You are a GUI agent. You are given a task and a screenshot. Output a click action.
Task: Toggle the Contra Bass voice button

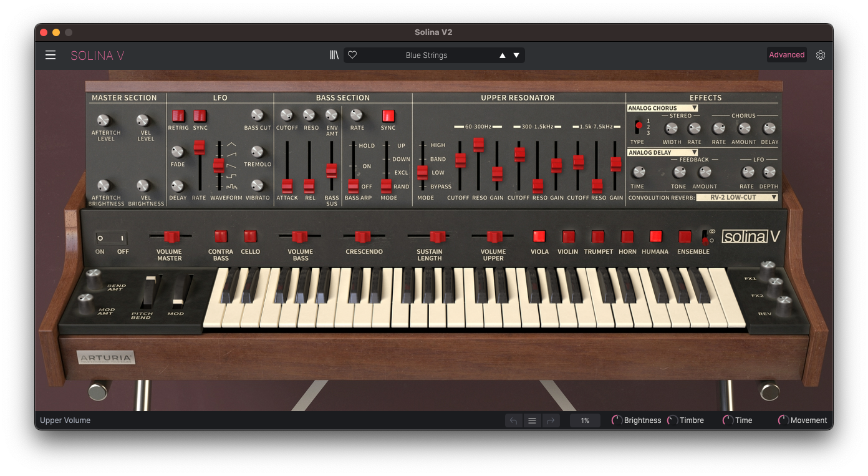pyautogui.click(x=221, y=236)
